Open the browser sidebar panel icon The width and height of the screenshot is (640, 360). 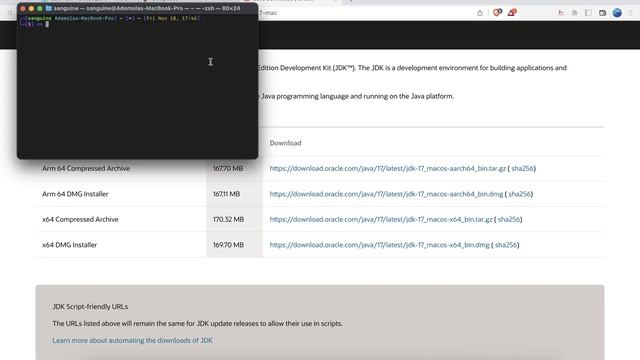[x=589, y=13]
